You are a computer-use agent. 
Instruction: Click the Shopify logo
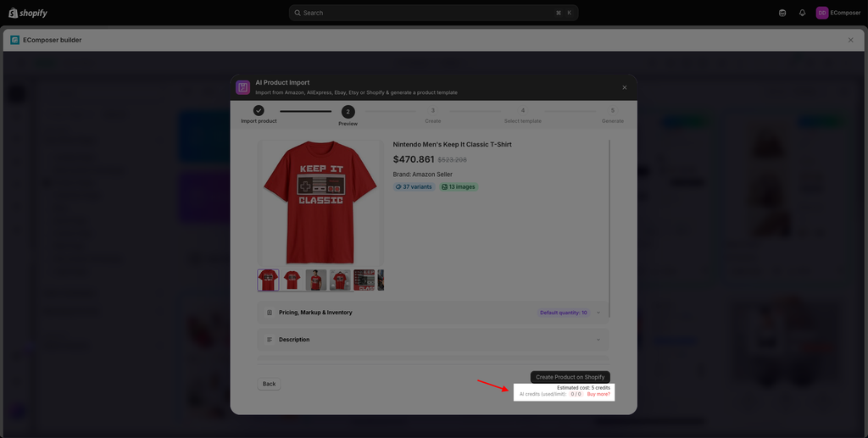coord(28,13)
